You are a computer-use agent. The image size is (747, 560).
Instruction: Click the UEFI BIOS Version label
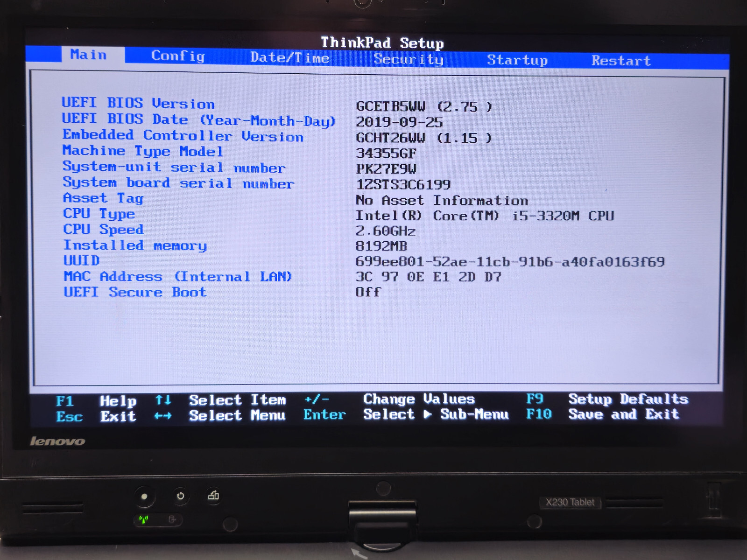click(138, 103)
